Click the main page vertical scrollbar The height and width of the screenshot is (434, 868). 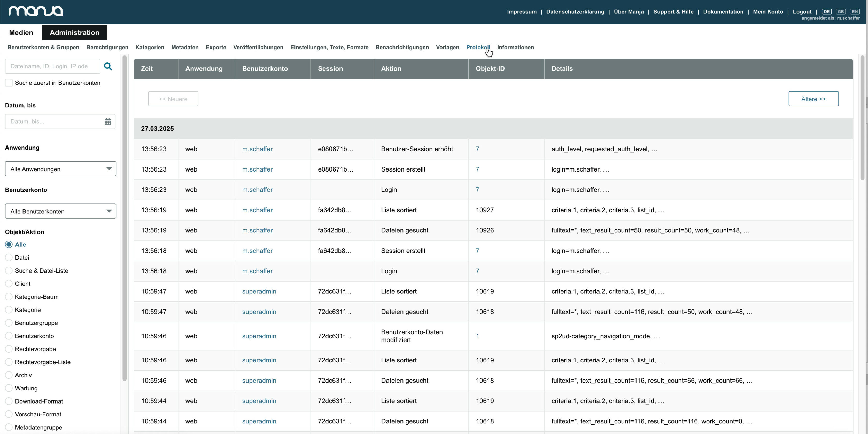(862, 118)
